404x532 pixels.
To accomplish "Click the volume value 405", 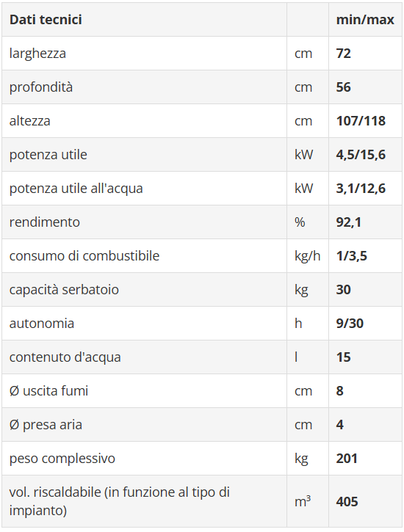I will point(347,501).
